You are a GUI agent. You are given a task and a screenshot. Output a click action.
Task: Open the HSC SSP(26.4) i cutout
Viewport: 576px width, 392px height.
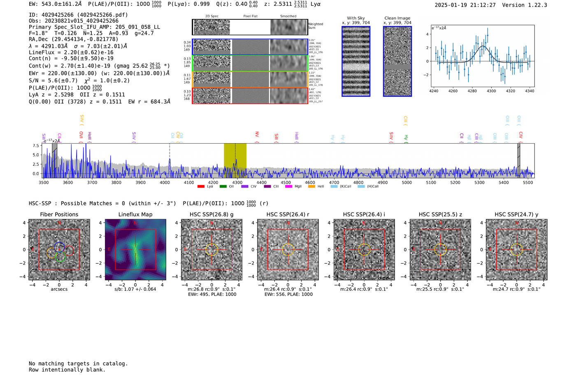[x=364, y=250]
